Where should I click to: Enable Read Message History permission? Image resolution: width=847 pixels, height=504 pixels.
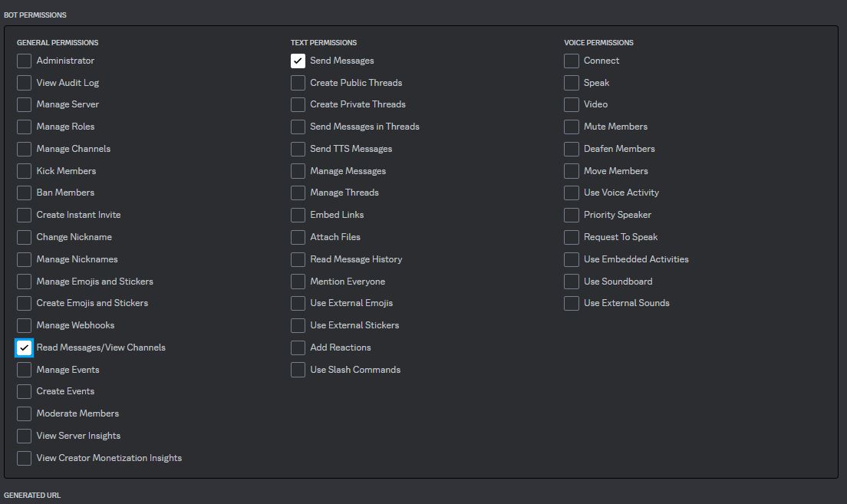click(x=298, y=259)
